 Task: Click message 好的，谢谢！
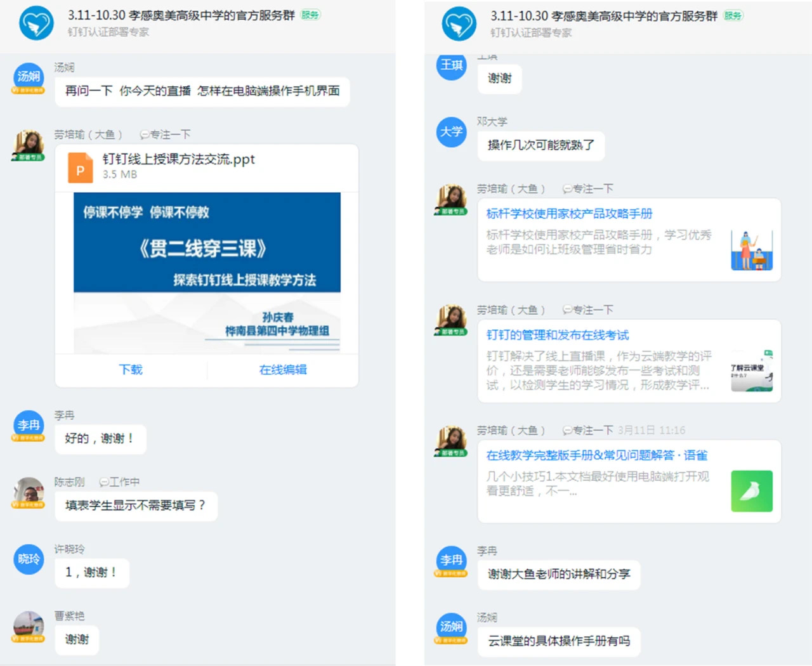click(100, 439)
